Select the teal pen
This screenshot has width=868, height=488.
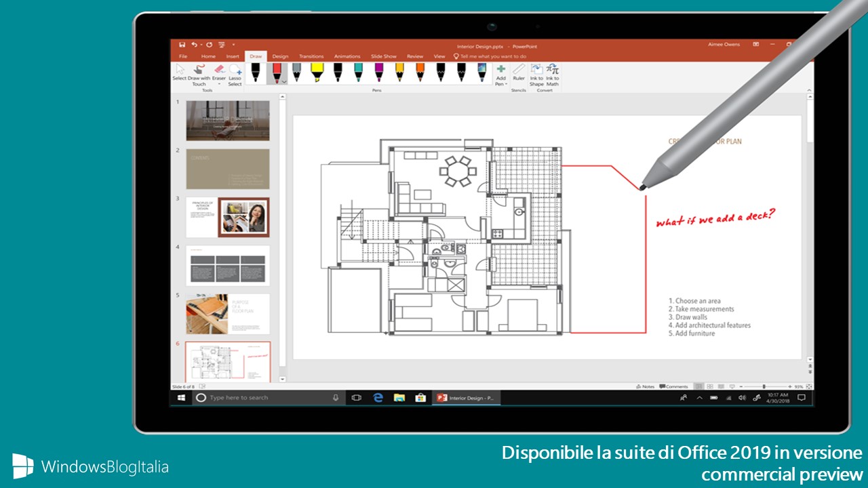(357, 73)
